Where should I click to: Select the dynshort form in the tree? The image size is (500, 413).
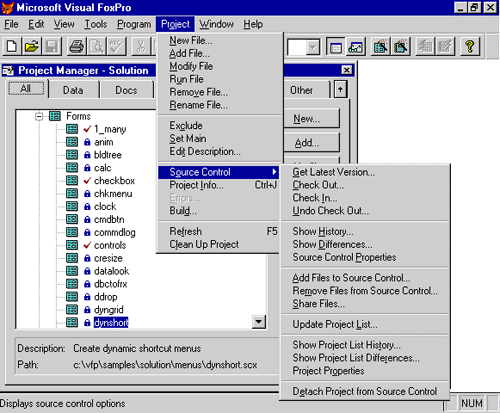coord(111,322)
